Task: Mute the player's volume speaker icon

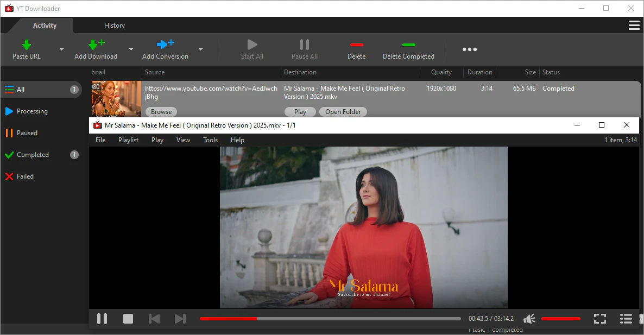Action: point(529,319)
